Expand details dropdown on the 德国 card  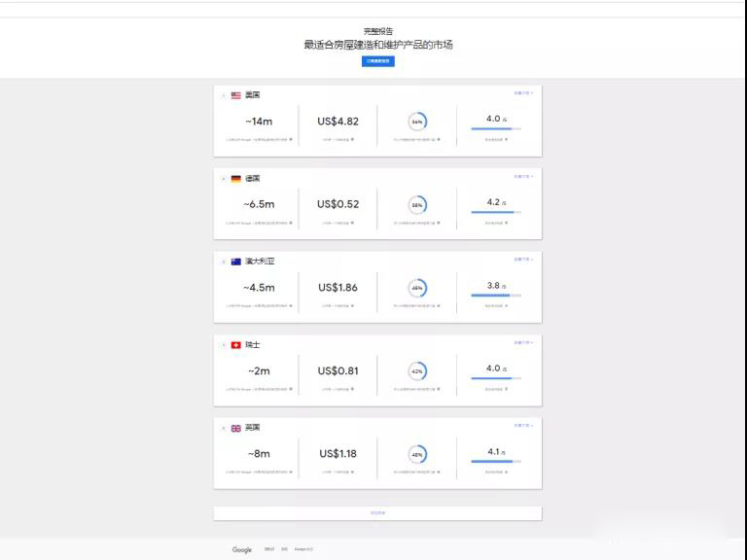[523, 177]
